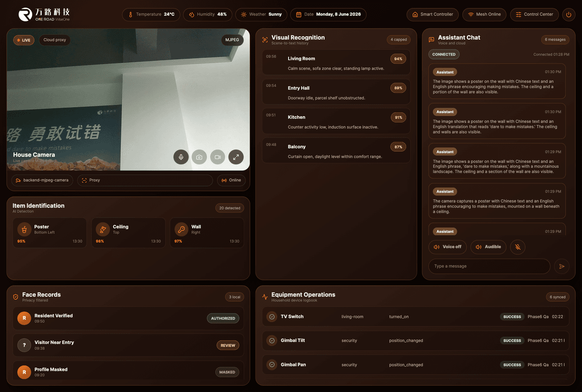The image size is (582, 392).
Task: Click the Online status chip
Action: 231,180
